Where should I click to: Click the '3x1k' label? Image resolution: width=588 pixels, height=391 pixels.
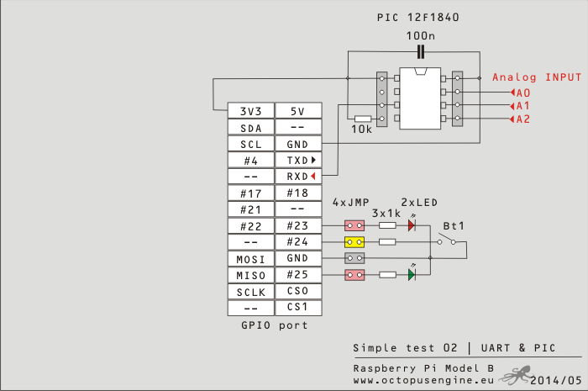coord(386,213)
